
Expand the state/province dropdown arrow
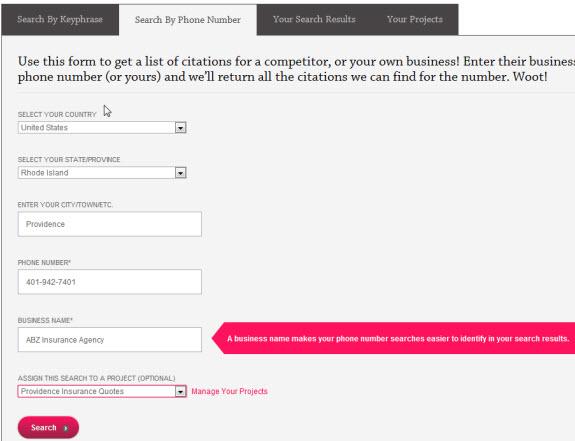coord(180,173)
